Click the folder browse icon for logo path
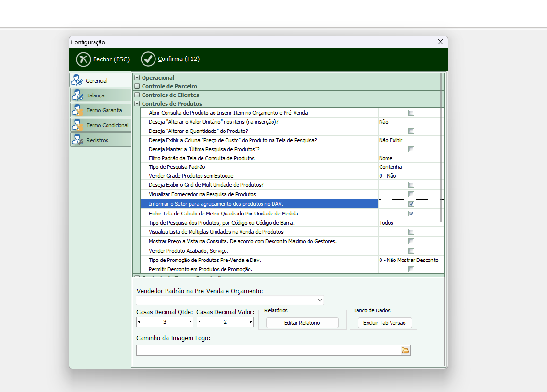The image size is (547, 392). (405, 351)
